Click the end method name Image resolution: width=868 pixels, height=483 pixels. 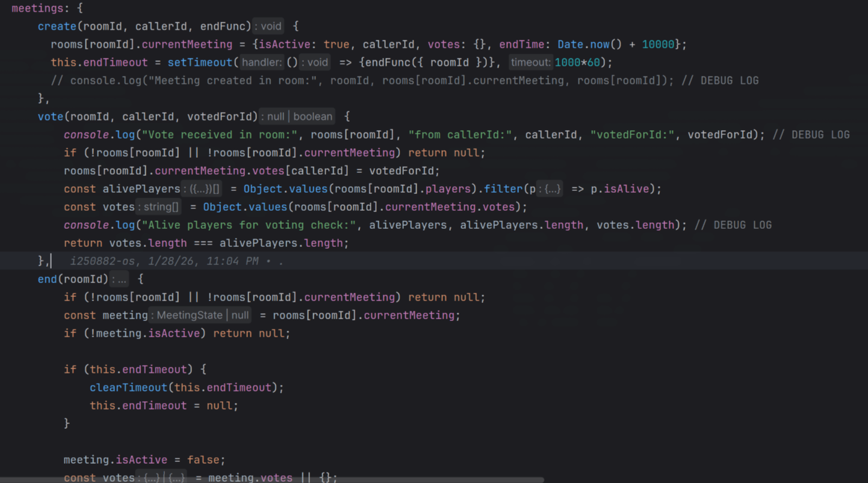(x=47, y=279)
